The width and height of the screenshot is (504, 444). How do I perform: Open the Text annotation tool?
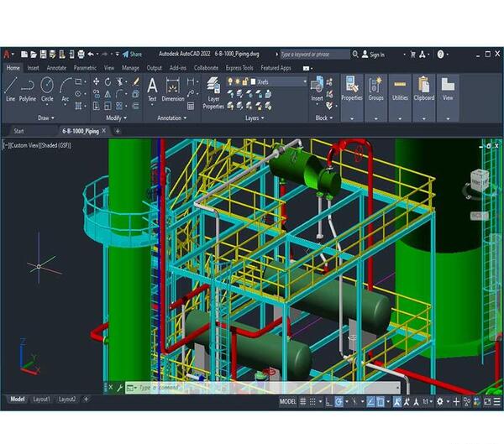(152, 90)
